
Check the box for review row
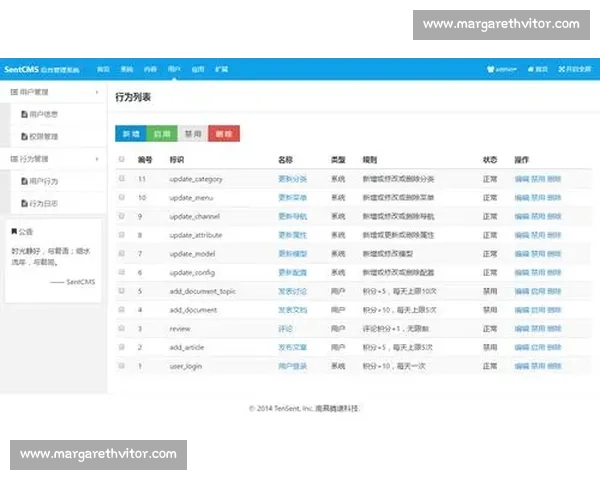[122, 328]
